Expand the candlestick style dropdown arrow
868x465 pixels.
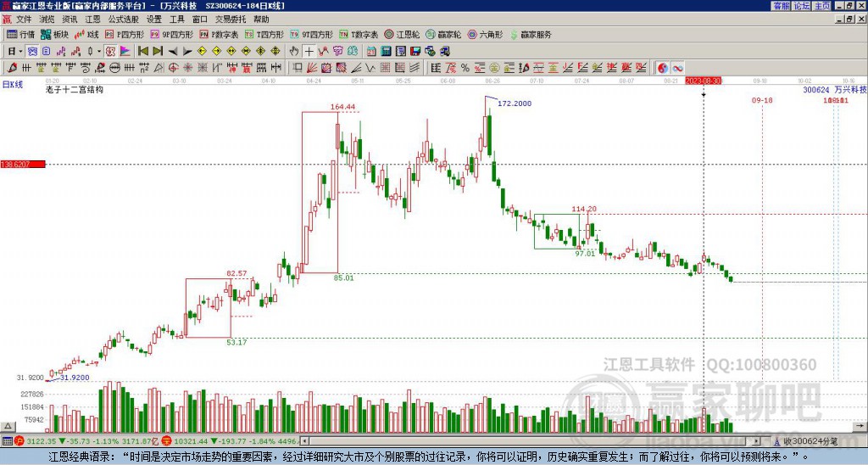coord(99,52)
